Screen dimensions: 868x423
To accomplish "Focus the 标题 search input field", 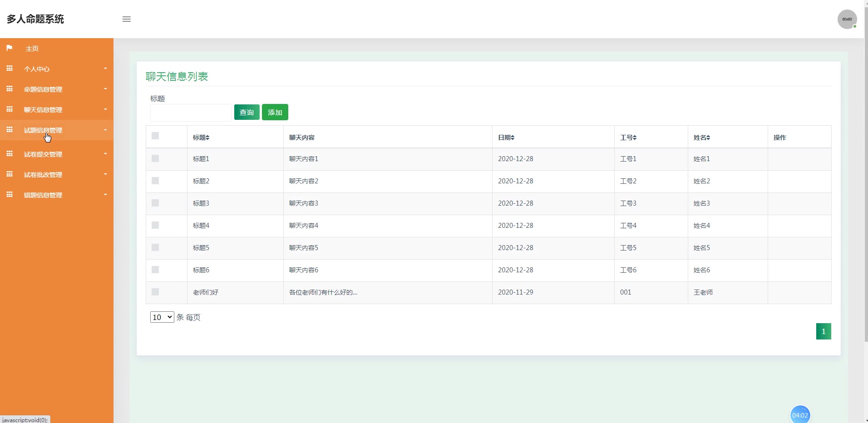I will pos(191,113).
